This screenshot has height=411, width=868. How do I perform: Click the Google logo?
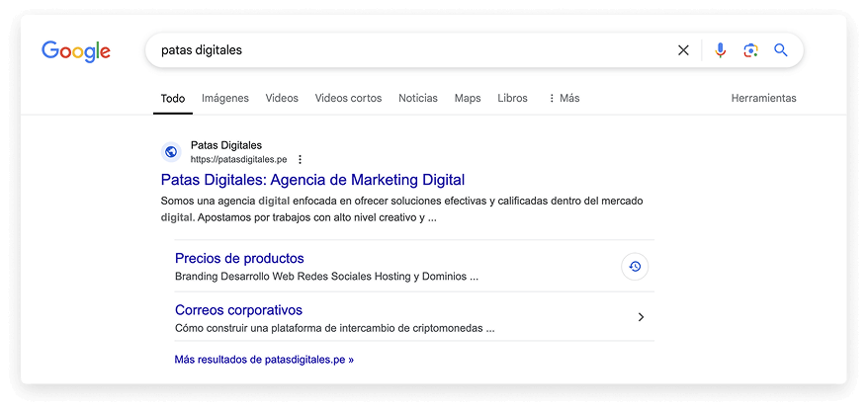tap(76, 51)
